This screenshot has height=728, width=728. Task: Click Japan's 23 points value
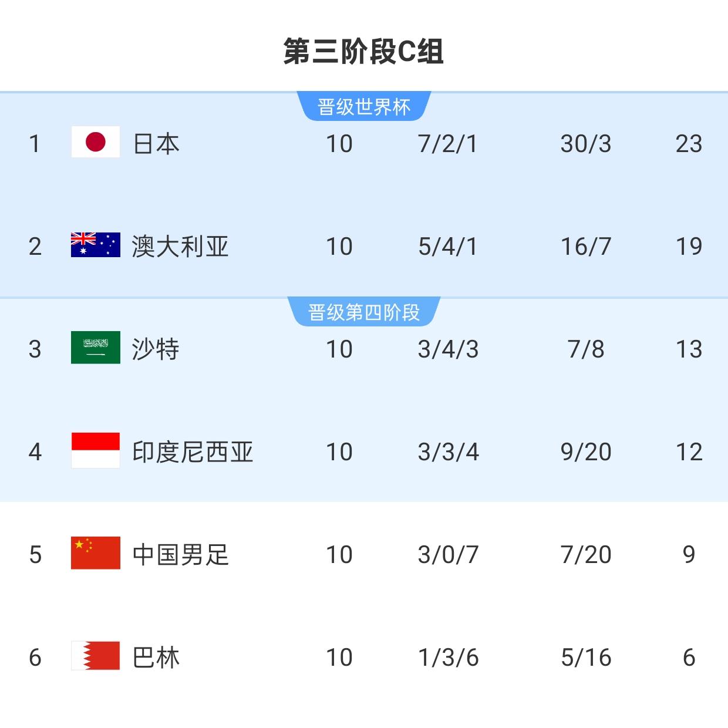pos(689,144)
